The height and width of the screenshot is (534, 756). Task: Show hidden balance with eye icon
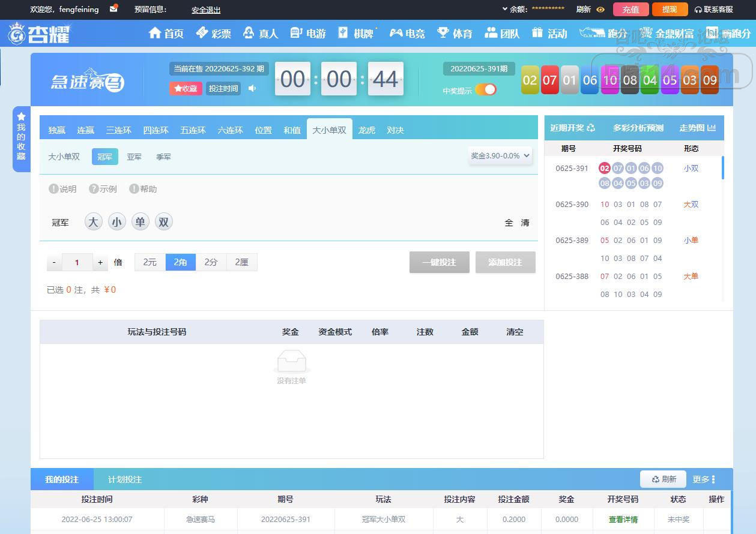pyautogui.click(x=600, y=10)
